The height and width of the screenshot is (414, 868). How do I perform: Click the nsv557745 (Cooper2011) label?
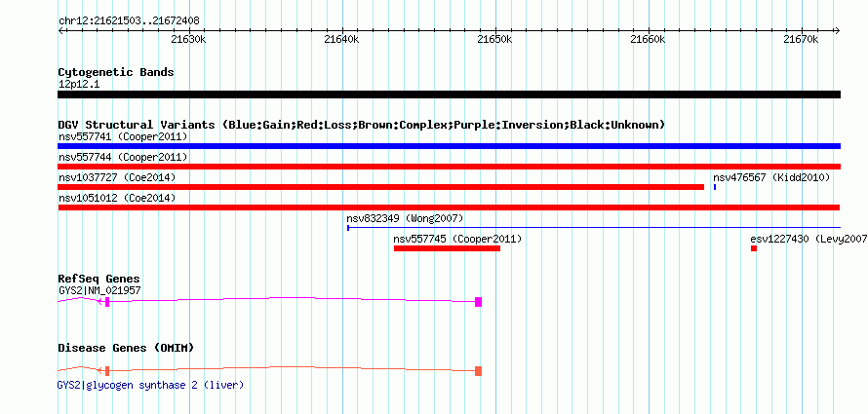457,240
